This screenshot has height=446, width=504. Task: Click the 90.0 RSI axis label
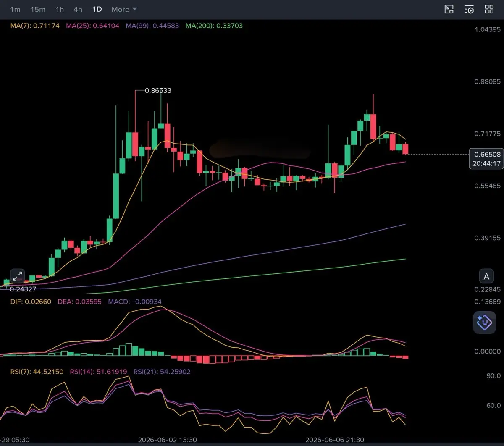(x=493, y=376)
